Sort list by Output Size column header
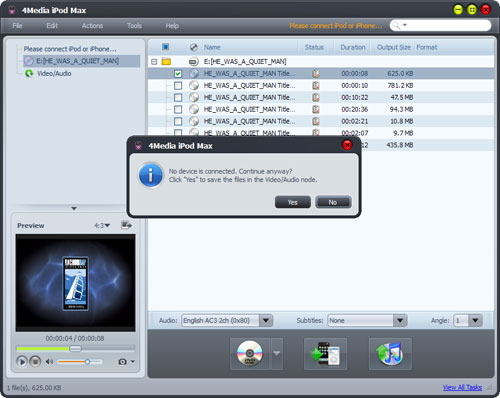The width and height of the screenshot is (500, 398). tap(394, 47)
